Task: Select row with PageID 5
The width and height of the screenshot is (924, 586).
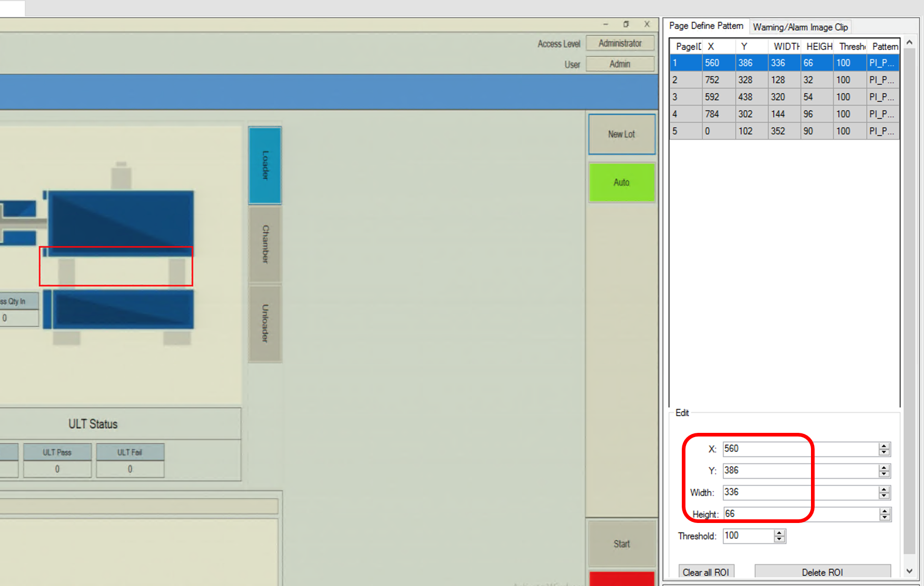Action: [783, 131]
